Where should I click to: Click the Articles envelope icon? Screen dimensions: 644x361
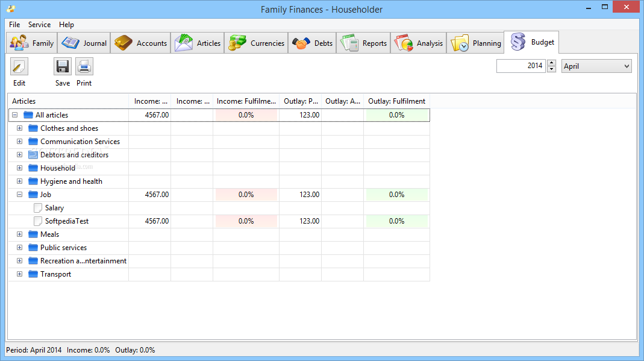(x=184, y=43)
